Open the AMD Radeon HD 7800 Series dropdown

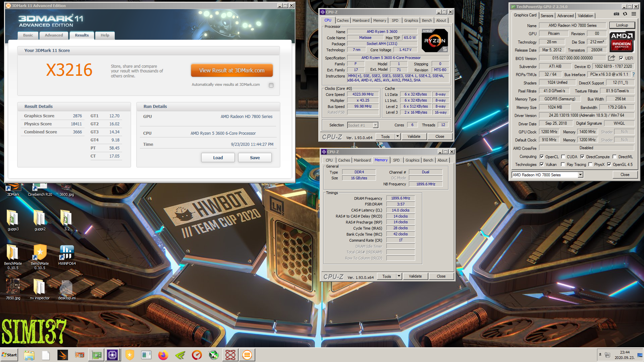(x=581, y=175)
